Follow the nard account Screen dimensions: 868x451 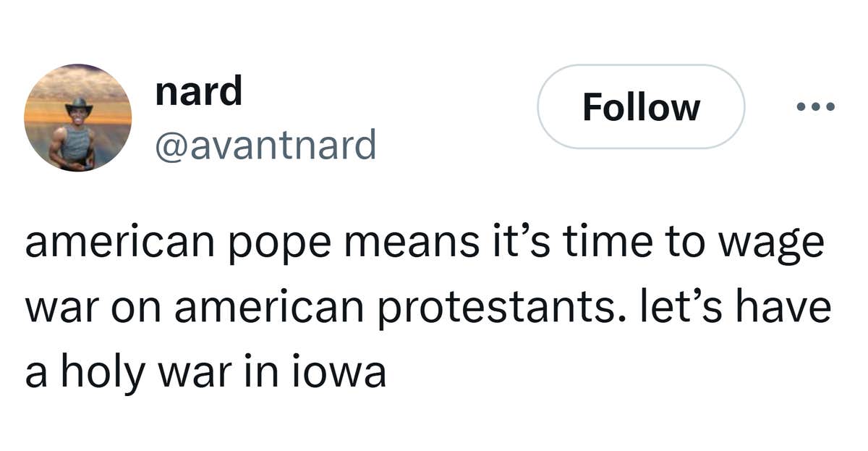click(641, 107)
